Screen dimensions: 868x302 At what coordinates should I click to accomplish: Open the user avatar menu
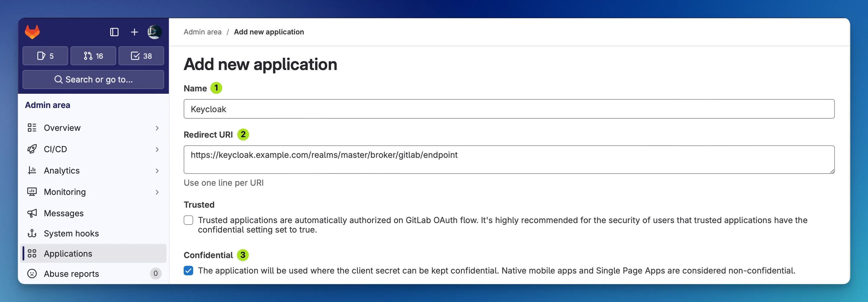click(x=154, y=32)
